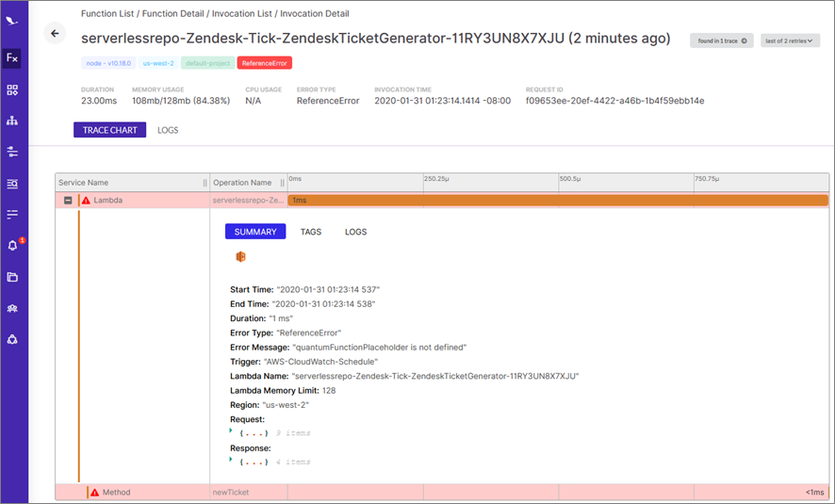Open the Functions (Fx) sidebar icon
The width and height of the screenshot is (835, 504).
tap(12, 57)
